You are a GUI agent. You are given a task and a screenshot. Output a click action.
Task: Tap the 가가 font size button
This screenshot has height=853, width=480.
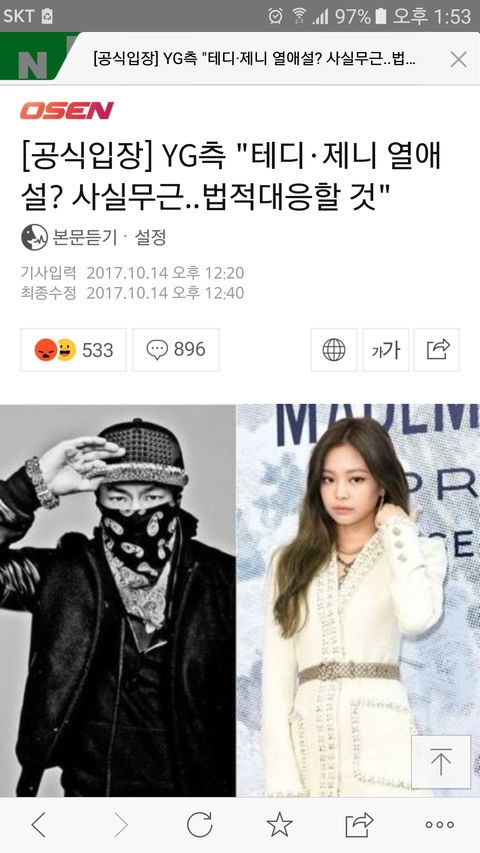pos(385,350)
